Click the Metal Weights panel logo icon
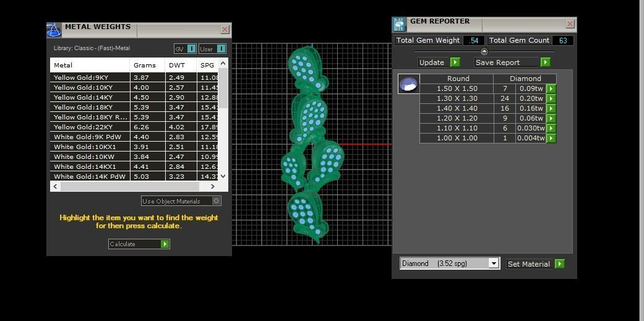Image resolution: width=644 pixels, height=321 pixels. click(53, 30)
